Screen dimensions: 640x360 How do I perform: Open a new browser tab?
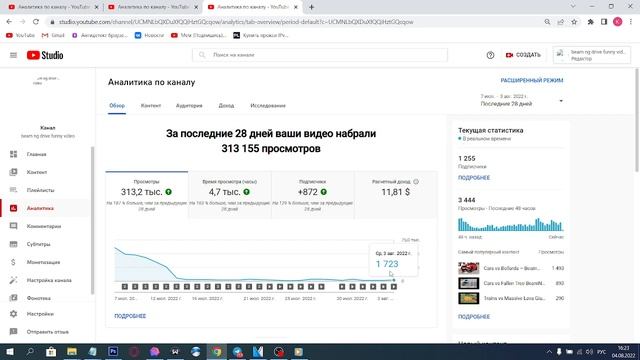311,7
